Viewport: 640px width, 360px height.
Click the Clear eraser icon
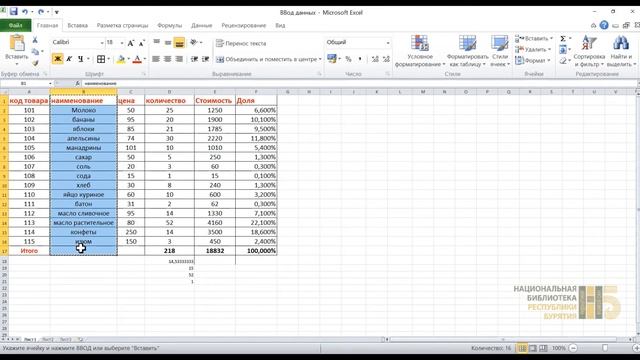click(x=563, y=60)
